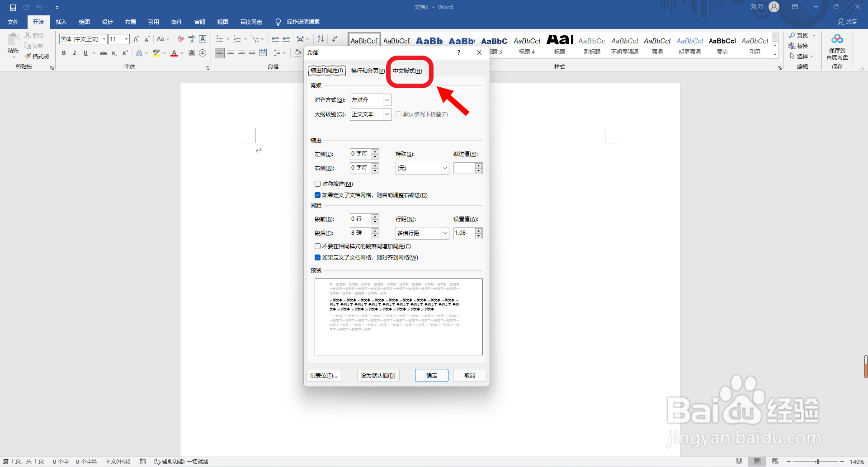Open the 布局 ribbon tab
868x467 pixels.
(130, 22)
